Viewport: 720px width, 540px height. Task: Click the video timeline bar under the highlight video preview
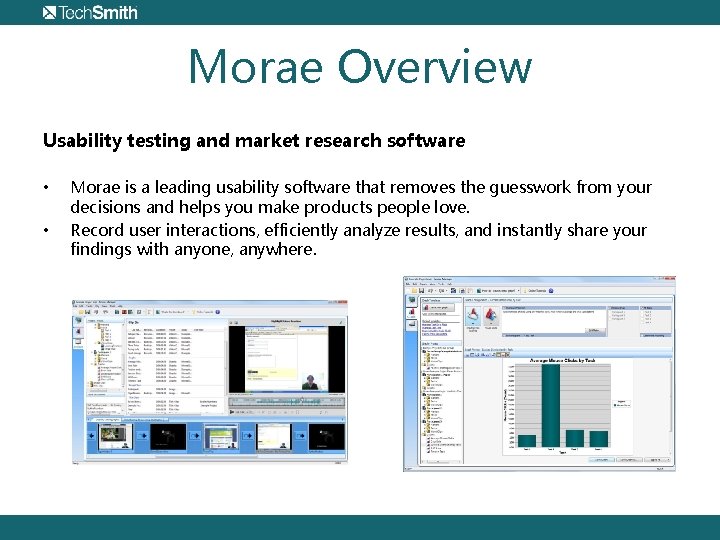tap(287, 401)
